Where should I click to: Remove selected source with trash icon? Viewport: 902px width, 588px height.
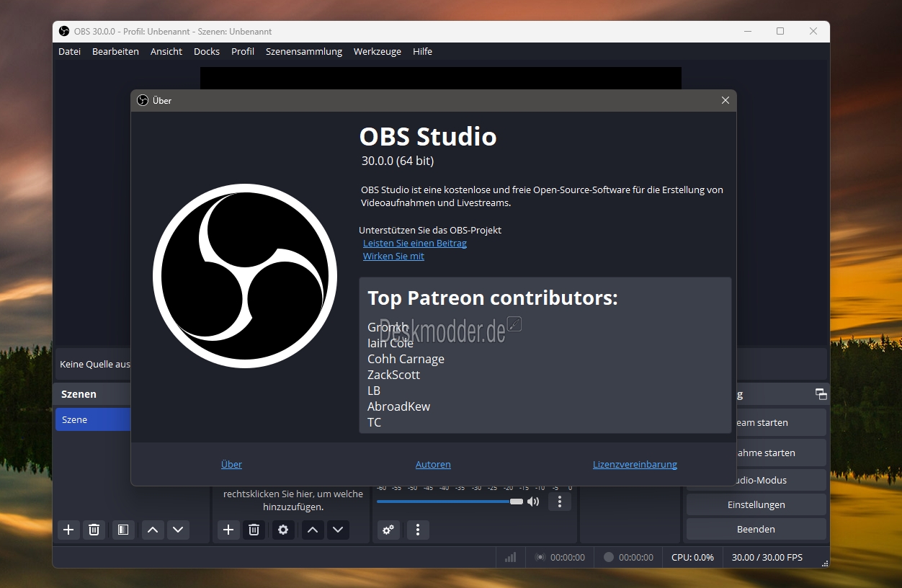pyautogui.click(x=254, y=530)
